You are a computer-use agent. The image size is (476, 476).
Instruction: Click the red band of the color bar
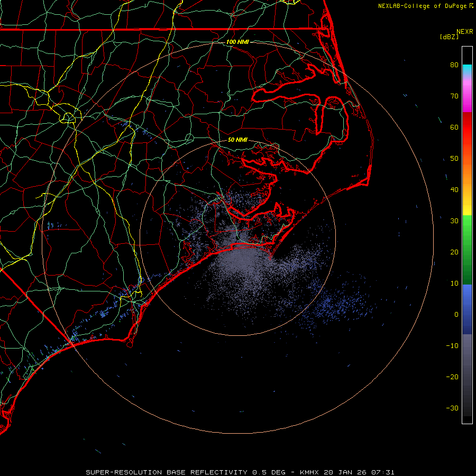click(467, 127)
